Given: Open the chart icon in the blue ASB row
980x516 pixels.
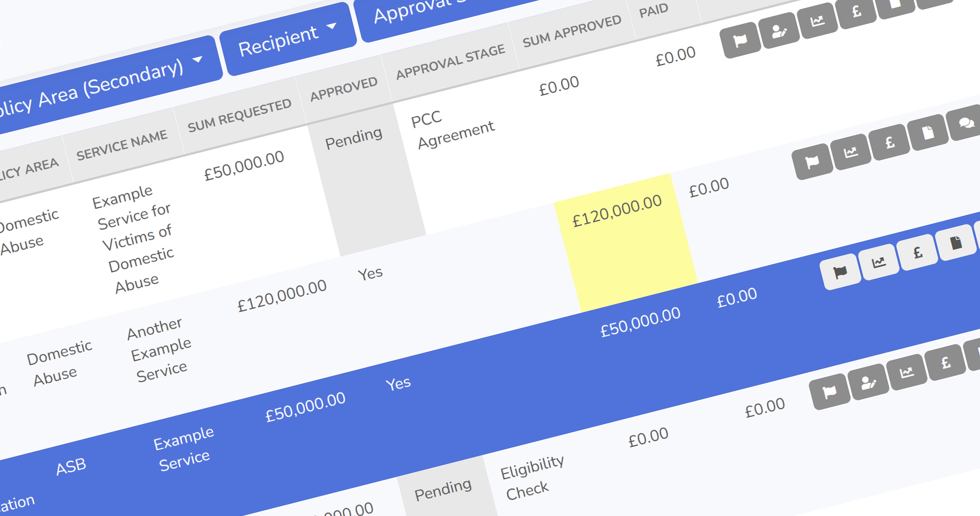Looking at the screenshot, I should [x=879, y=262].
